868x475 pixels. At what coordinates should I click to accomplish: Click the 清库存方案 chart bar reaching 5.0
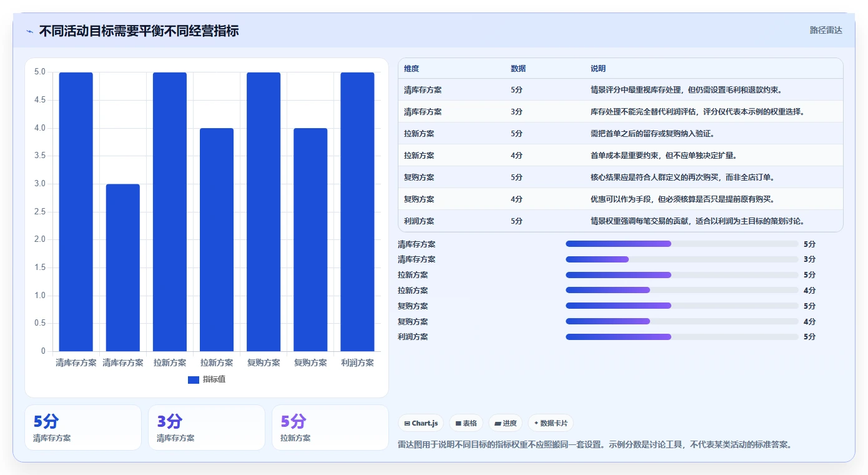pos(76,212)
